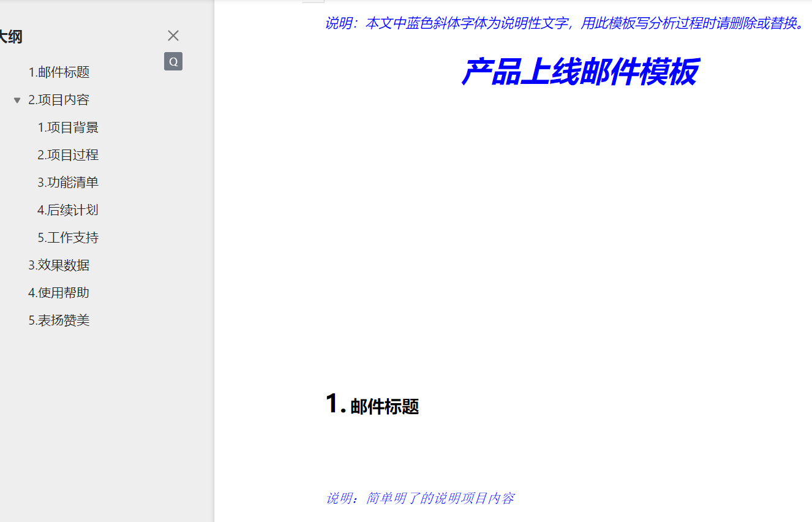Jump to 3.效果数据 in the outline

pos(59,265)
